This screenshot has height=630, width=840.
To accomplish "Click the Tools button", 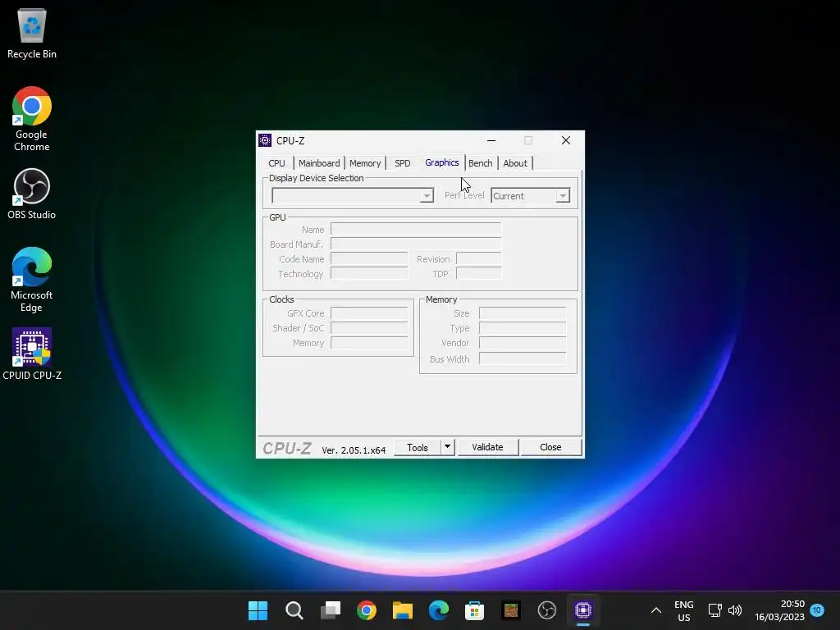I will click(418, 447).
